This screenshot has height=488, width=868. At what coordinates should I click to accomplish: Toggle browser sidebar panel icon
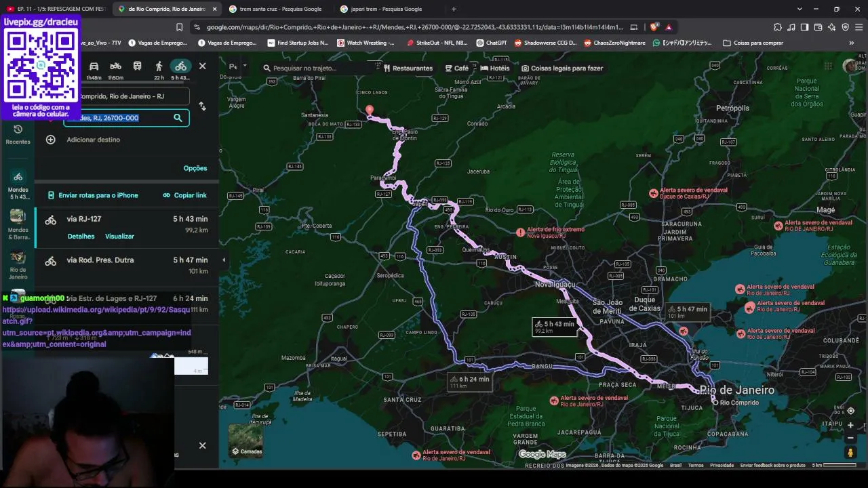coord(804,27)
